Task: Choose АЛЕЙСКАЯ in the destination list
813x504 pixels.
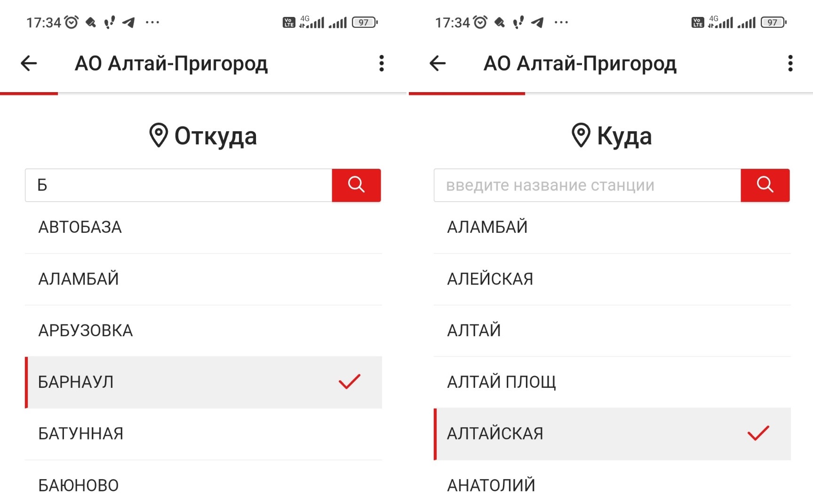Action: pos(612,279)
